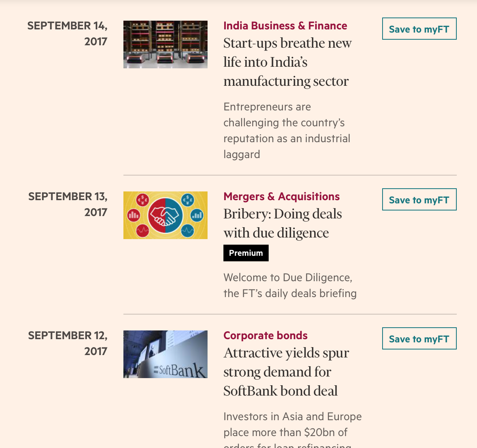
Task: Open India Business & Finance topic
Action: click(285, 26)
